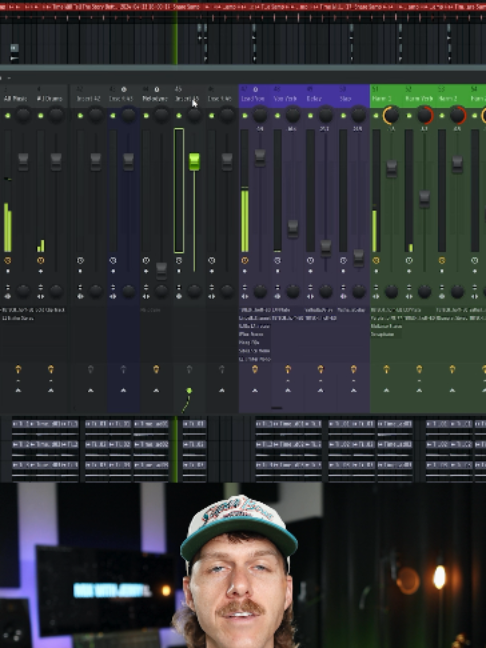Mute the Harm 1 track via green LED
This screenshot has width=486, height=648.
pos(376,116)
